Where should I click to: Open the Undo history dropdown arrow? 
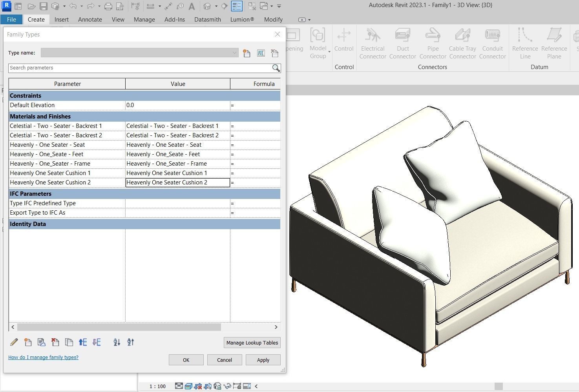(x=82, y=6)
